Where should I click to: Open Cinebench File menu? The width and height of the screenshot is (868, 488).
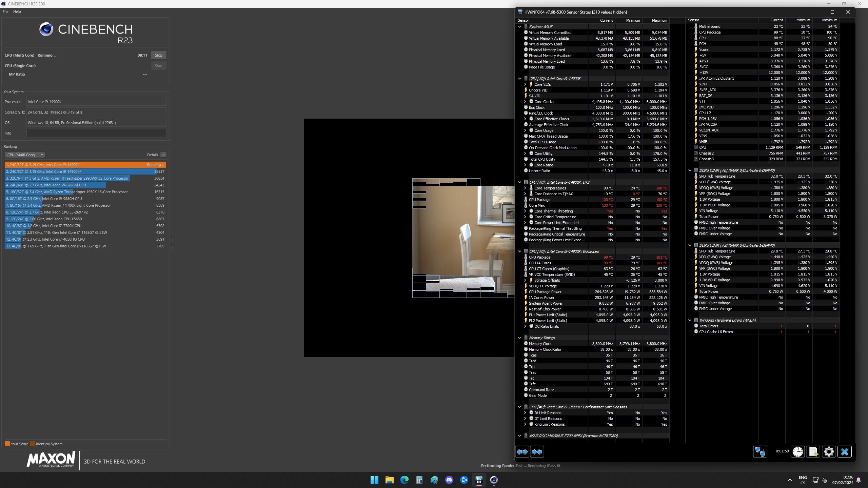tap(5, 12)
